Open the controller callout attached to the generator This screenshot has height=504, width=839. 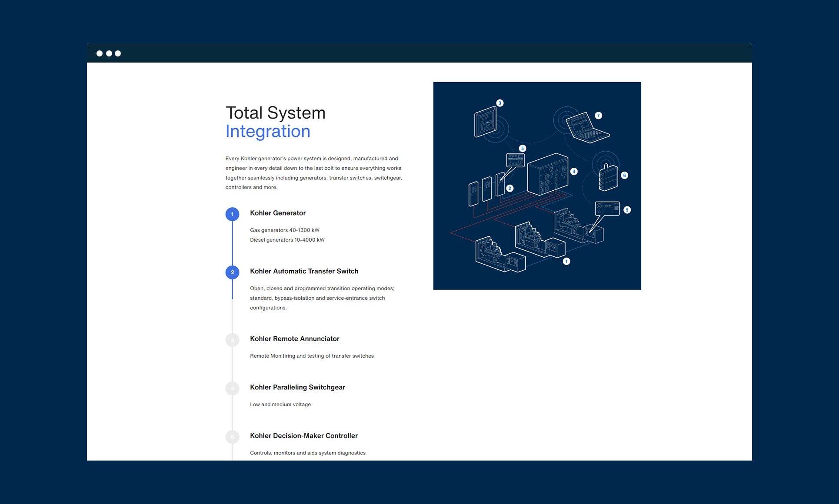point(607,208)
